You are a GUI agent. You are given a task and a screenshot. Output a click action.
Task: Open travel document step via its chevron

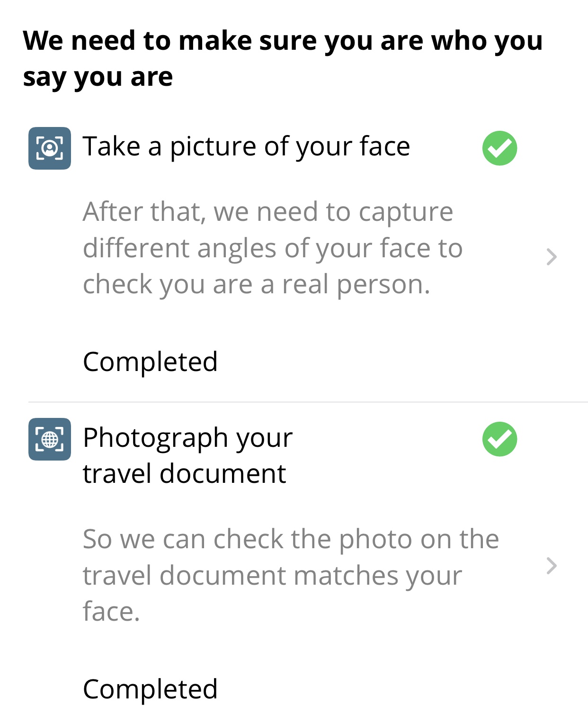[x=552, y=566]
